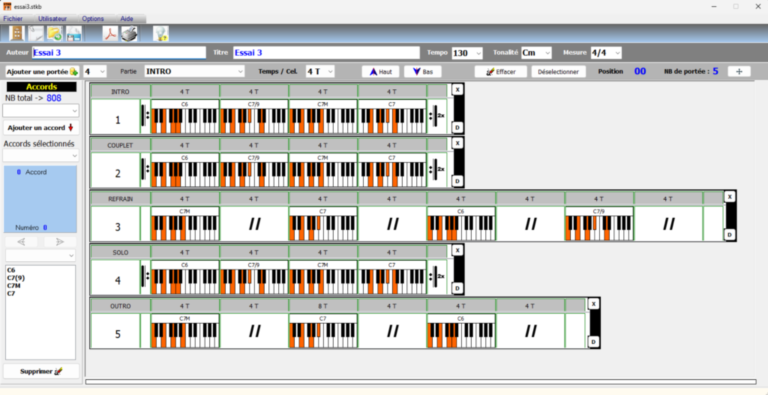Open the Accords sélectionnés dropdown

tap(40, 155)
